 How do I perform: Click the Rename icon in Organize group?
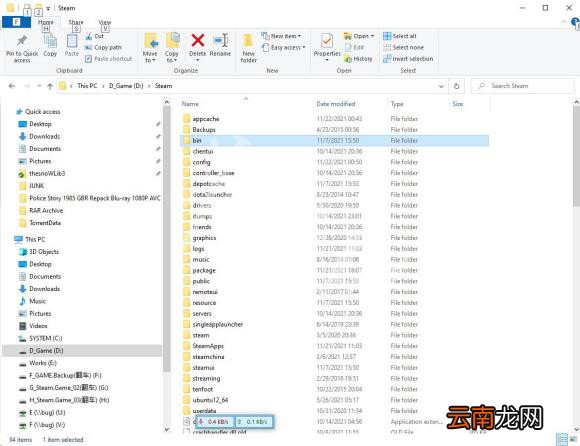220,40
